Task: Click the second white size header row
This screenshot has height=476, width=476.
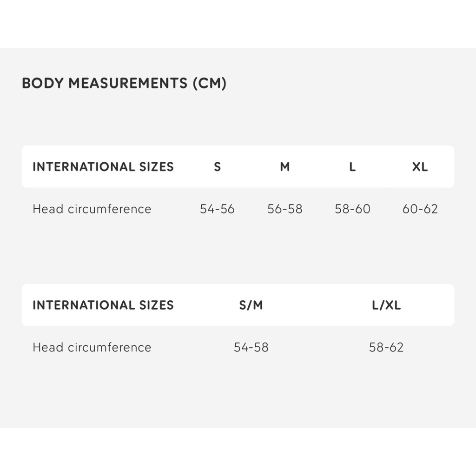Action: tap(238, 305)
